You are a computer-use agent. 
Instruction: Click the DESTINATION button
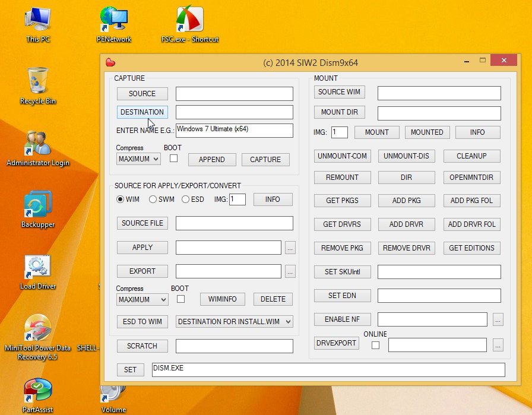(142, 112)
